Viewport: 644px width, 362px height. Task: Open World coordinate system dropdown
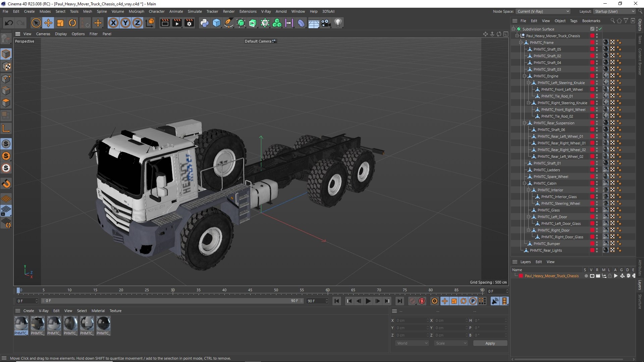412,343
